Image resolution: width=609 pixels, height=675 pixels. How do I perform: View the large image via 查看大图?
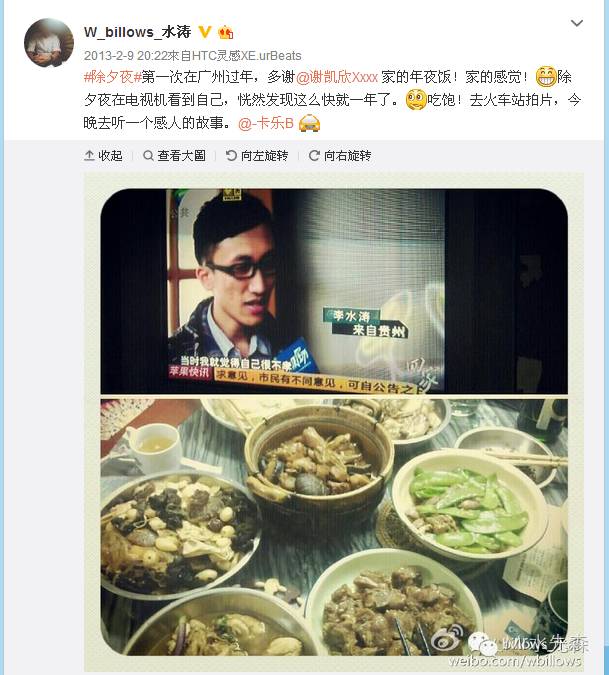point(175,155)
